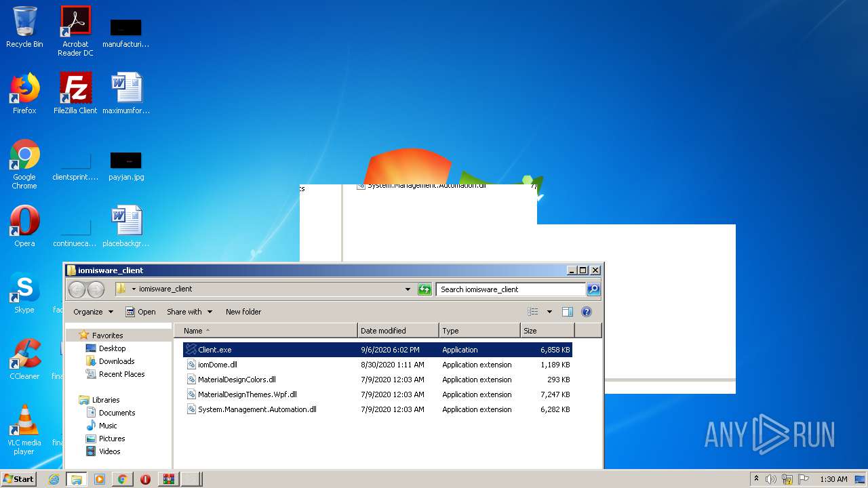Select System.Management.Automation.dll file
868x488 pixels.
coord(377,409)
